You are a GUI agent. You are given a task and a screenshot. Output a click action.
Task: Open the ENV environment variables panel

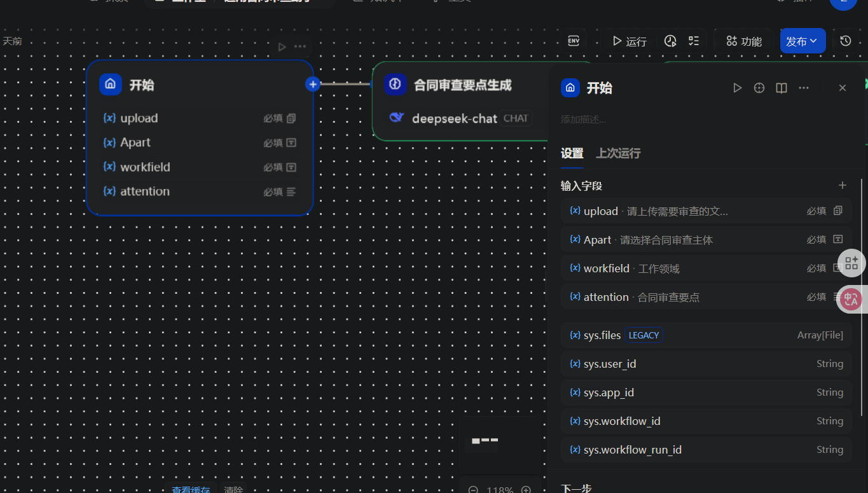573,41
